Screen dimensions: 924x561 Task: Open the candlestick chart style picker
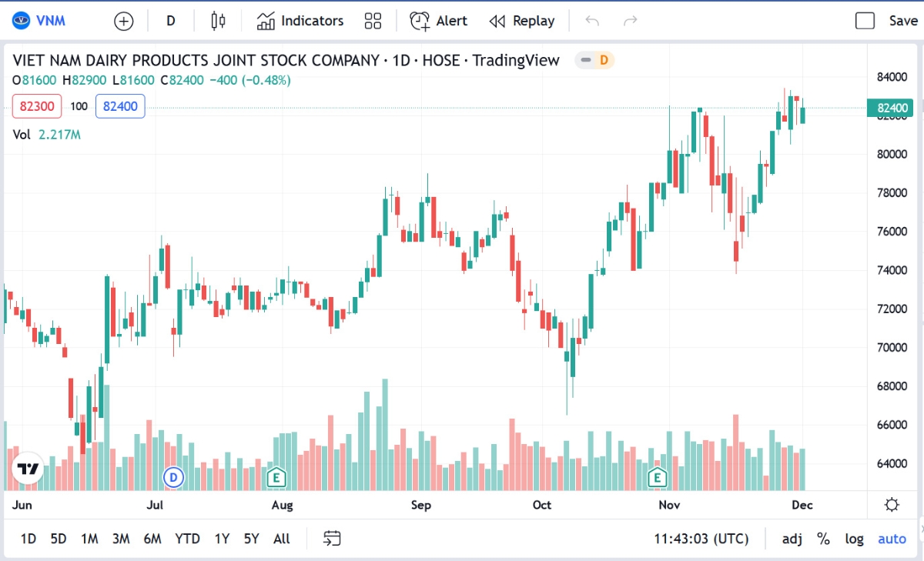click(219, 21)
